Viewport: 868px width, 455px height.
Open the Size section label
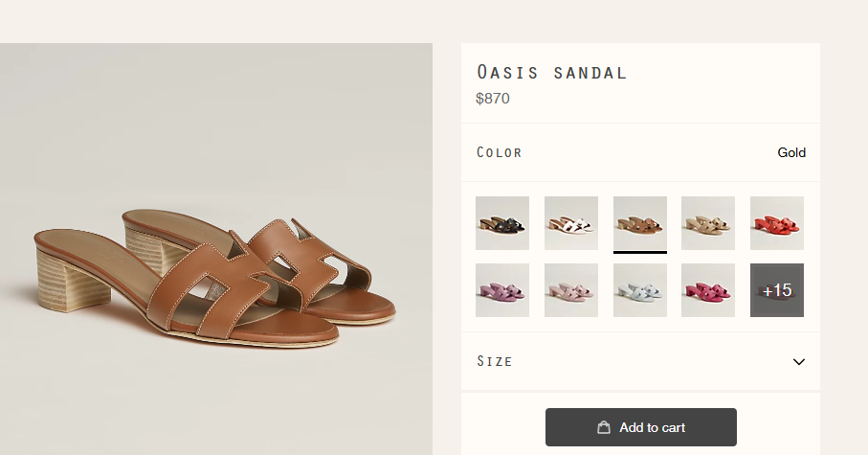495,362
